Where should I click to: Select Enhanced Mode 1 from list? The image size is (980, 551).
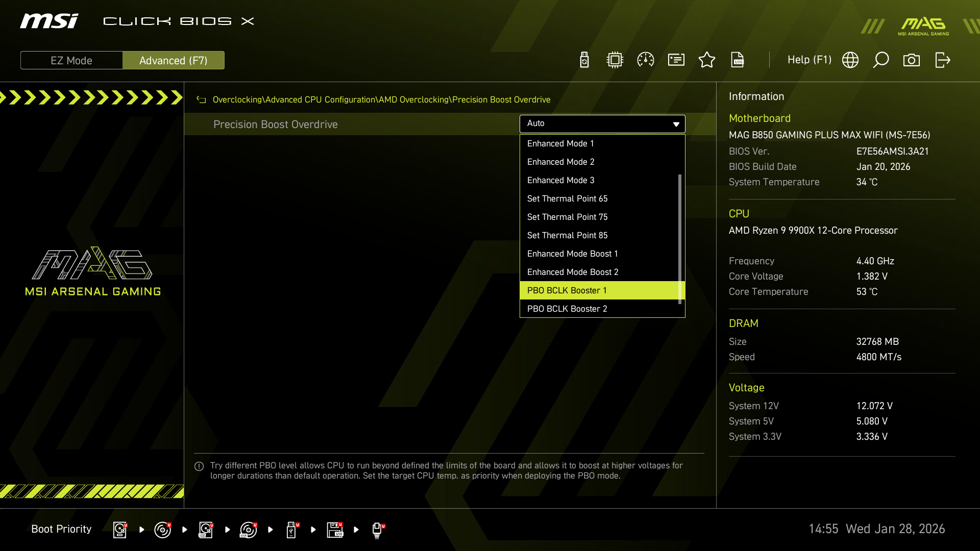pos(560,143)
